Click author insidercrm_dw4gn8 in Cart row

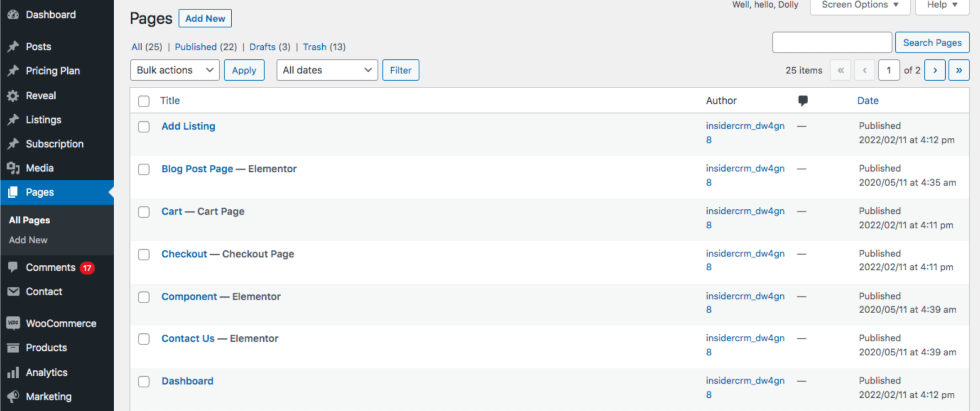pyautogui.click(x=745, y=218)
